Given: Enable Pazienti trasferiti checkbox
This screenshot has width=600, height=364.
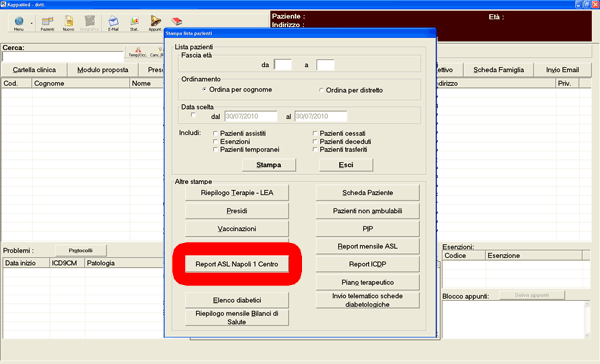Looking at the screenshot, I should tap(315, 150).
